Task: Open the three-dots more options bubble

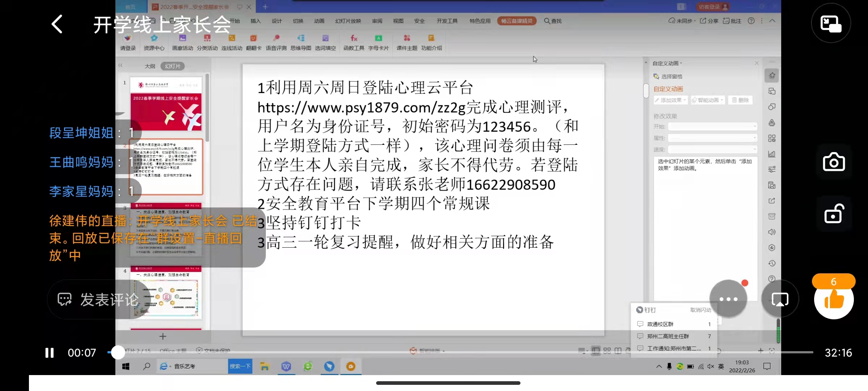Action: coord(728,299)
